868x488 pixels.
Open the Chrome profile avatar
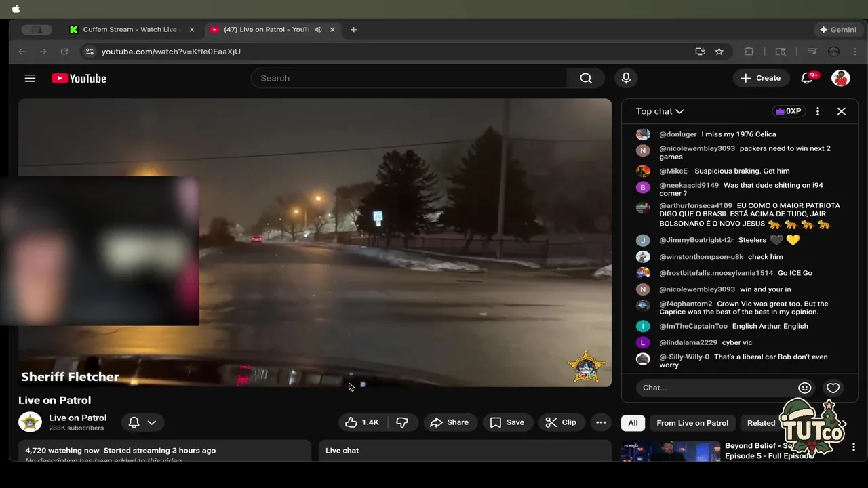pos(834,52)
